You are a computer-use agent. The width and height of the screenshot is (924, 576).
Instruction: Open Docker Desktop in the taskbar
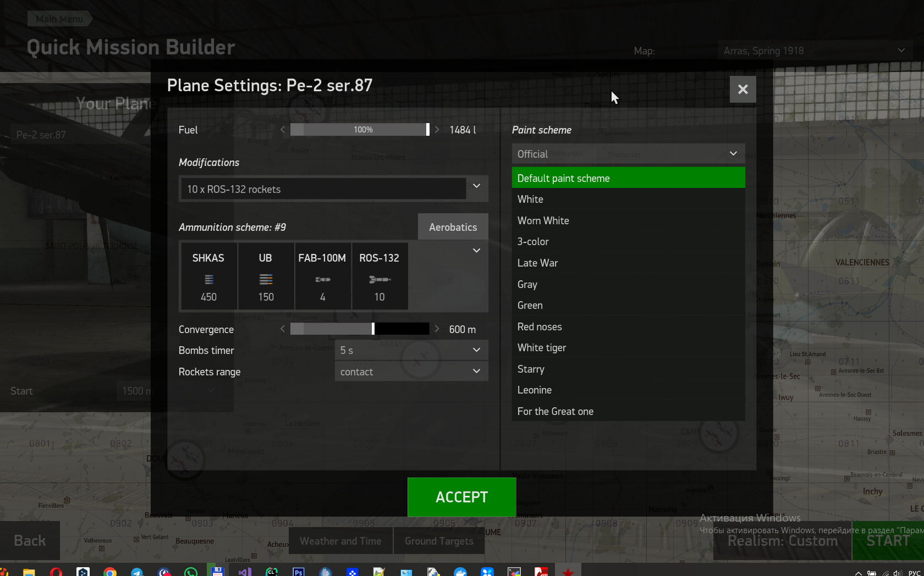460,572
